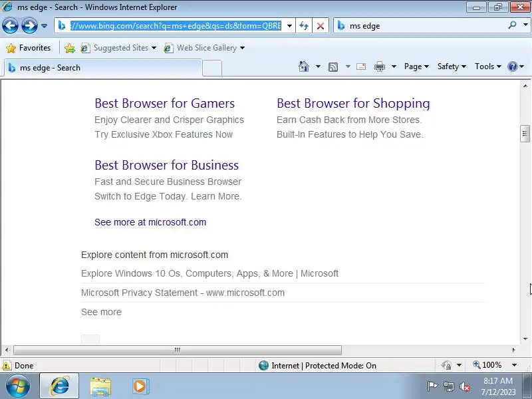
Task: Click the horizontal scrollbar left arrow
Action: pos(7,350)
